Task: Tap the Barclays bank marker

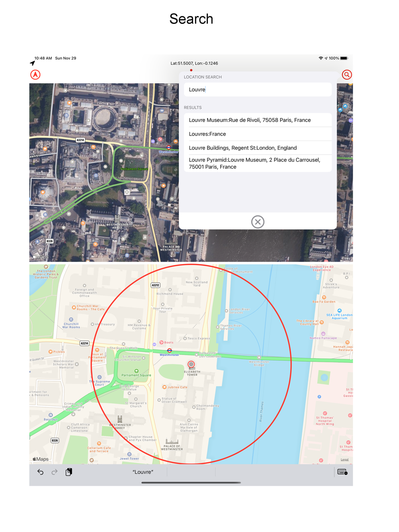Action: click(x=51, y=415)
